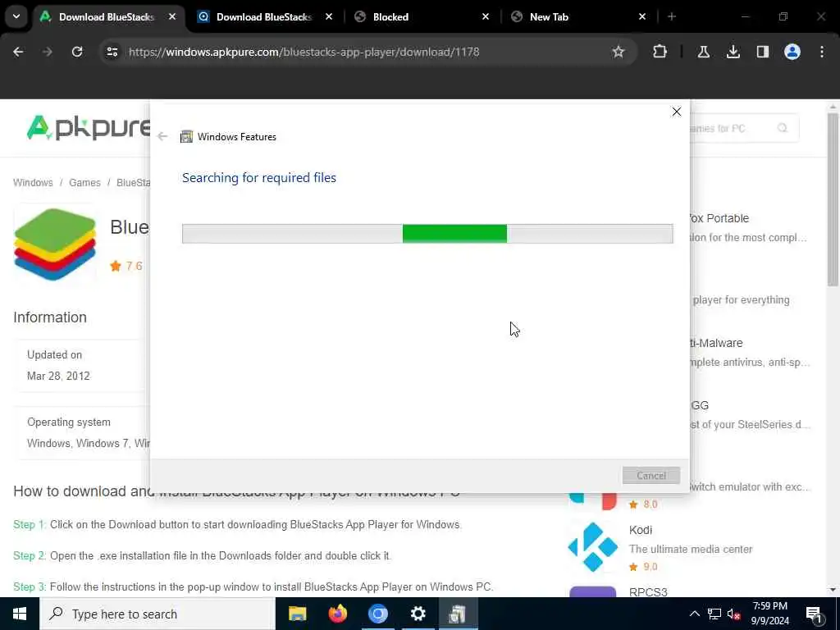Open the notification center icon

813,614
